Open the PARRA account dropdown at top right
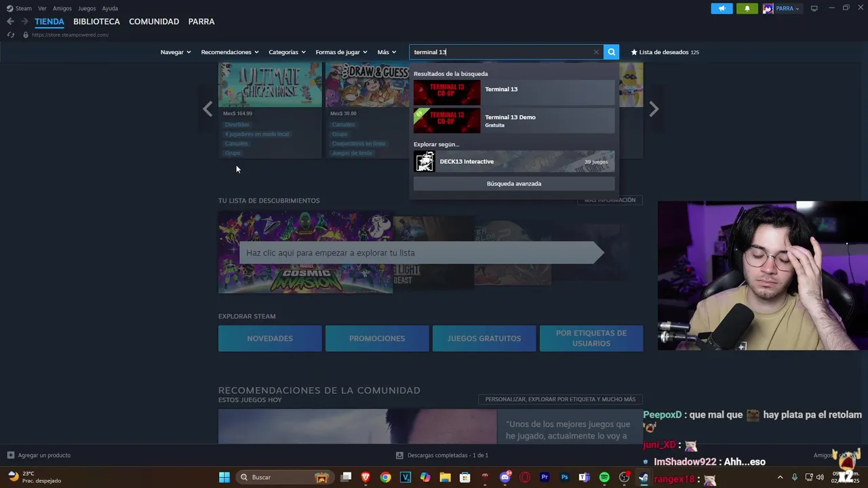868x488 pixels. (x=782, y=8)
